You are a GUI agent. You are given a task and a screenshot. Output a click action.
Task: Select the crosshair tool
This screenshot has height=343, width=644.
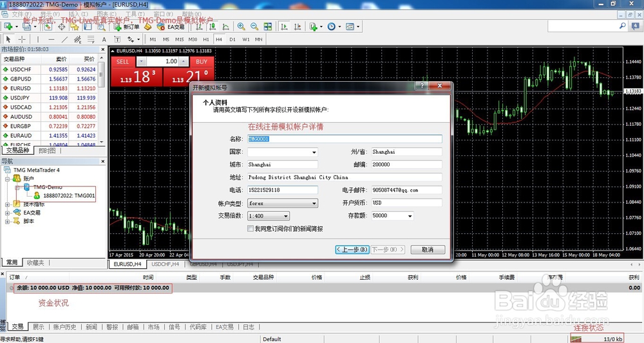[x=22, y=39]
